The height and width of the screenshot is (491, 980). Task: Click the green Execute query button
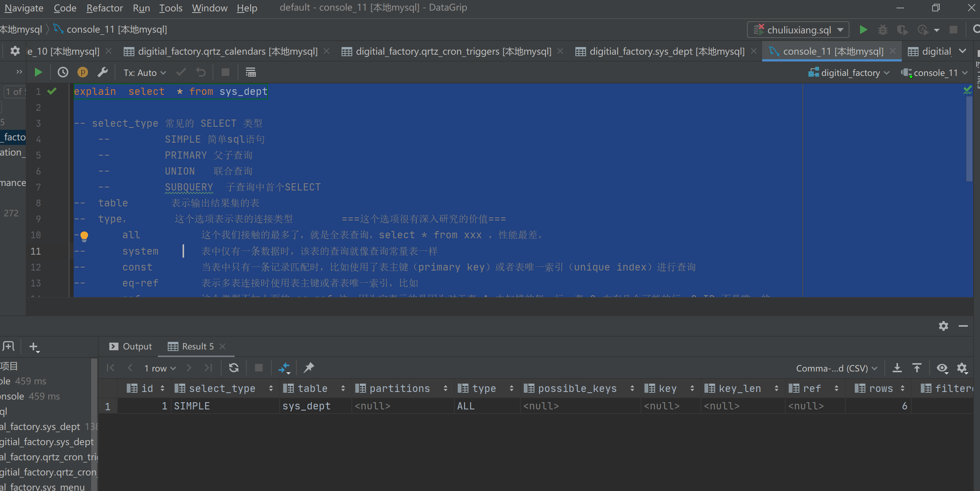(x=38, y=72)
